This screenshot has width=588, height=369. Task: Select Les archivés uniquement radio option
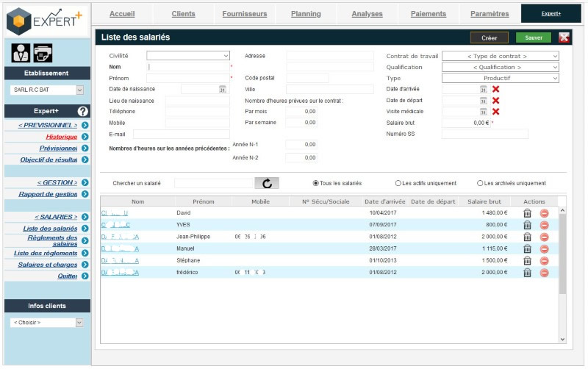[480, 183]
